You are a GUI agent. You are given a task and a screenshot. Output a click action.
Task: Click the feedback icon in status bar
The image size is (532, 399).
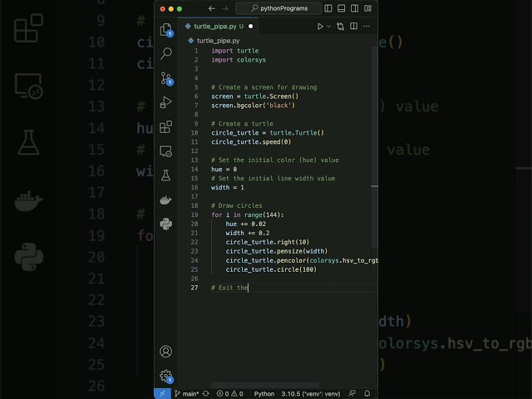coord(352,393)
